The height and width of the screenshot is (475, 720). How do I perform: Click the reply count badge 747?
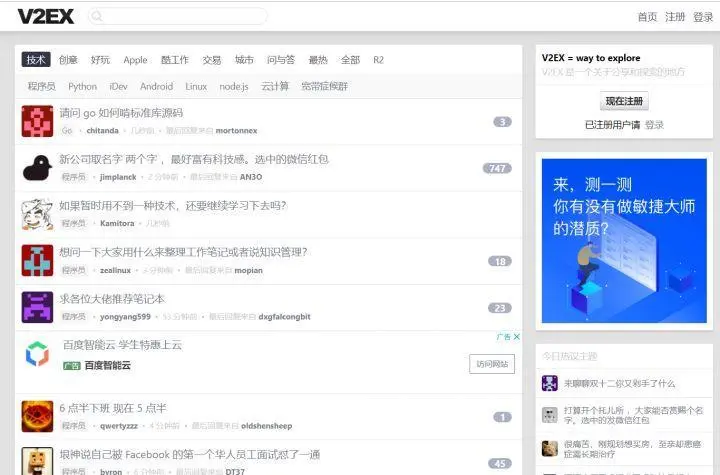pyautogui.click(x=497, y=168)
